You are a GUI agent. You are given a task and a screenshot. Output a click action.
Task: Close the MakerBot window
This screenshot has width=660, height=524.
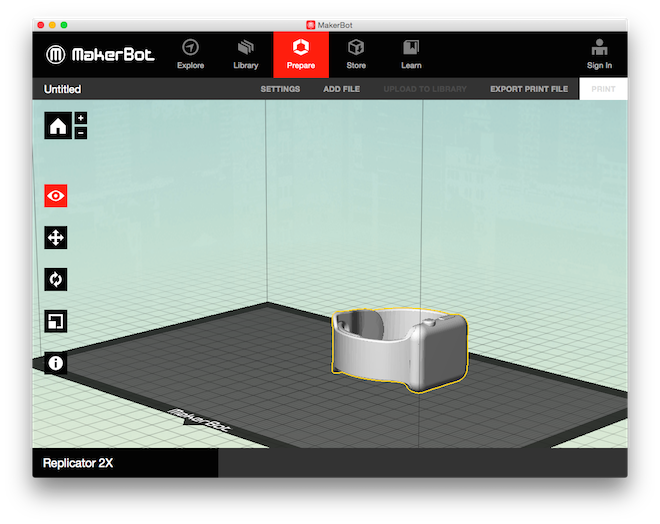coord(41,25)
